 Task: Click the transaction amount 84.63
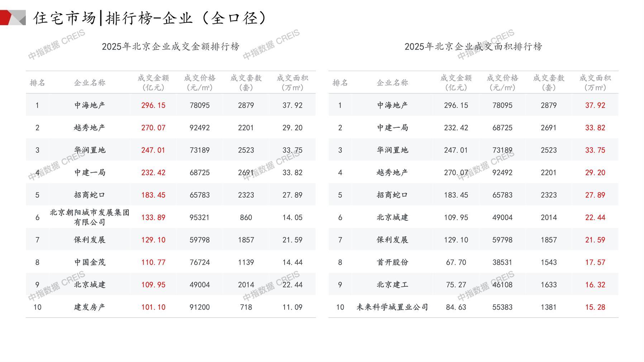click(456, 307)
